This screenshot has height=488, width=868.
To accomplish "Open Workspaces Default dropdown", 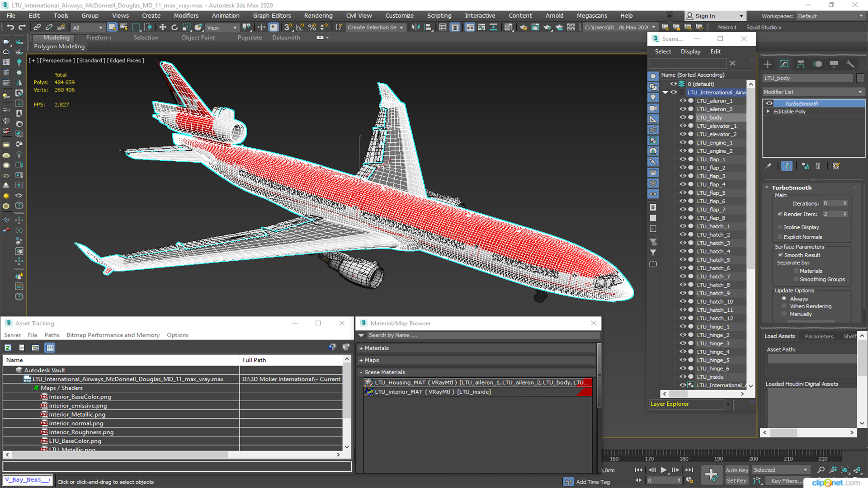I will (830, 16).
